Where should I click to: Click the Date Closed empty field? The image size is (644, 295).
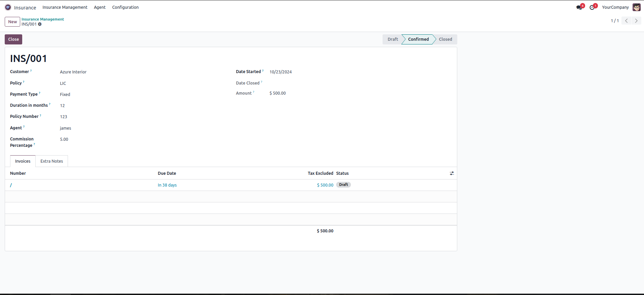click(360, 83)
